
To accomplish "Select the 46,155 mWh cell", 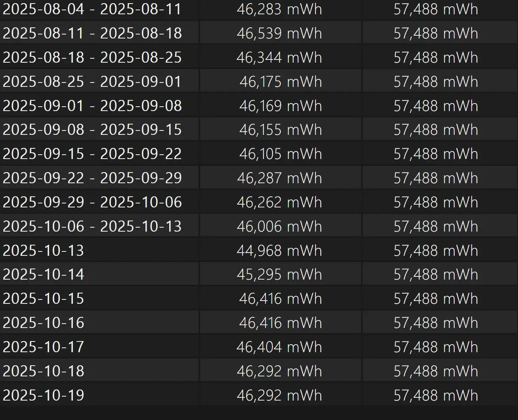I will 280,130.
